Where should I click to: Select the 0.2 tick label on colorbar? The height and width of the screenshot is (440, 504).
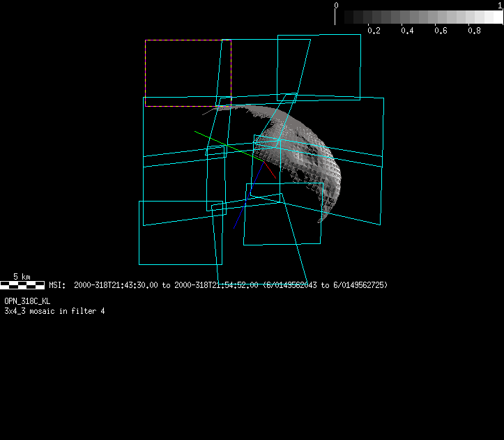(x=374, y=31)
